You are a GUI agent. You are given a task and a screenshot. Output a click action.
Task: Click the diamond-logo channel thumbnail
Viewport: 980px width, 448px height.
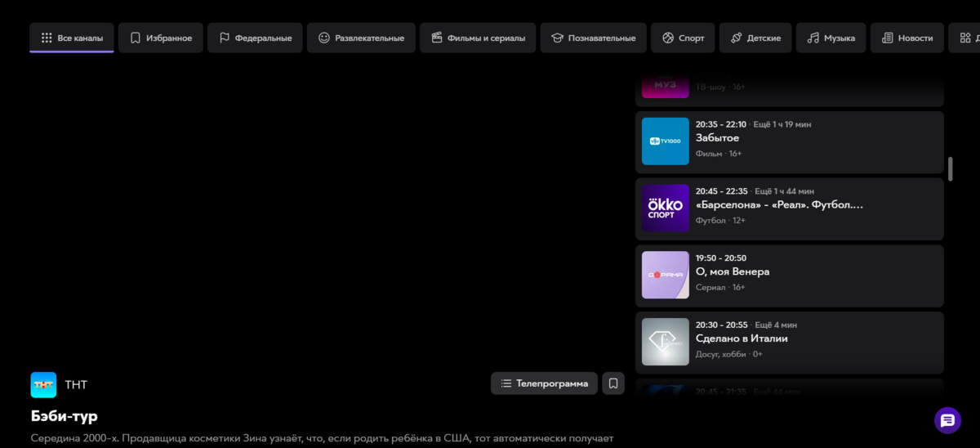[x=666, y=342]
